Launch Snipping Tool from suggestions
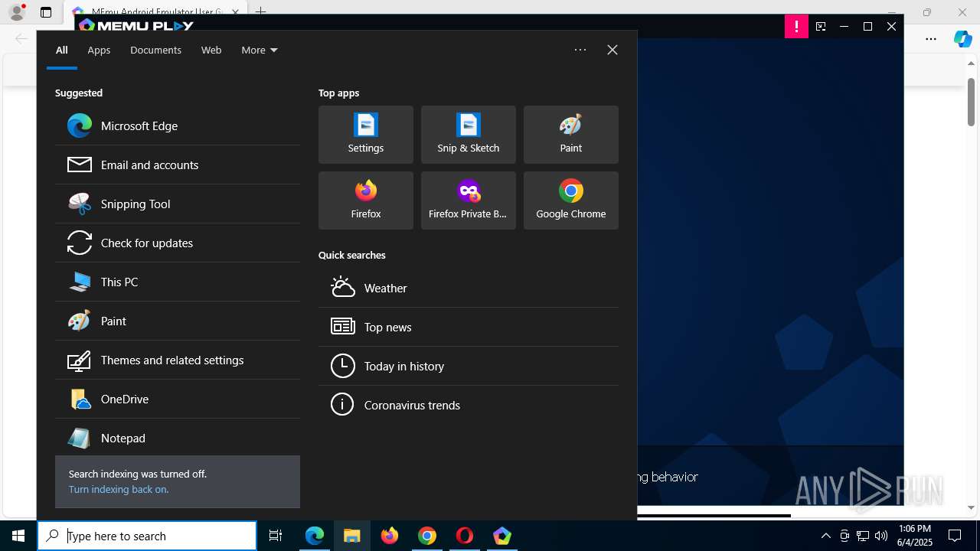The height and width of the screenshot is (551, 980). point(178,204)
